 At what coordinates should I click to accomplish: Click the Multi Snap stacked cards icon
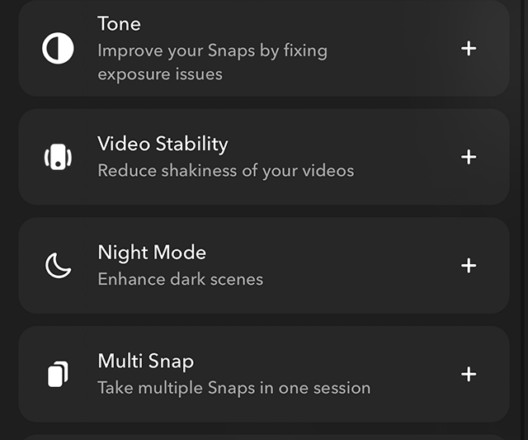58,374
